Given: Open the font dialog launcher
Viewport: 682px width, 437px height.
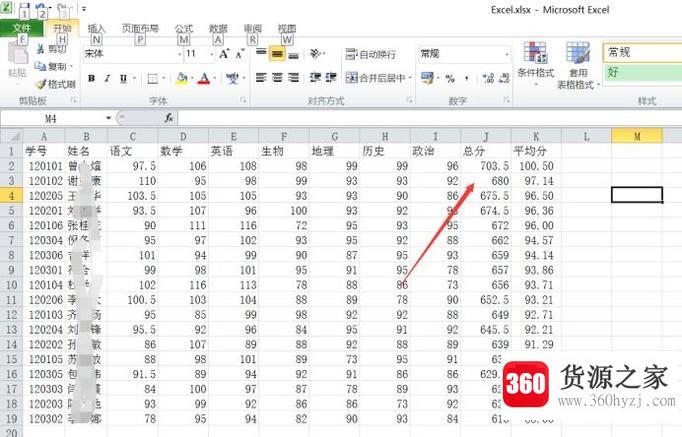Looking at the screenshot, I should [243, 100].
